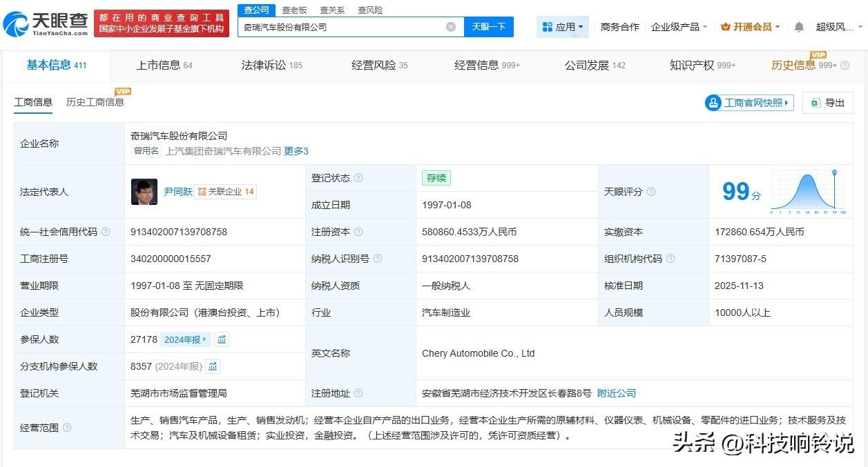Expand the 开通会员 dropdown
This screenshot has width=868, height=467.
[x=750, y=27]
